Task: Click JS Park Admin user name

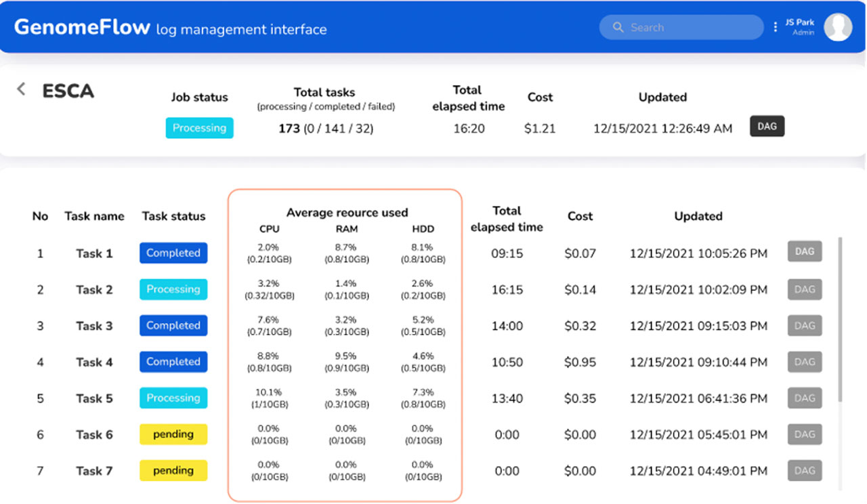Action: 800,27
